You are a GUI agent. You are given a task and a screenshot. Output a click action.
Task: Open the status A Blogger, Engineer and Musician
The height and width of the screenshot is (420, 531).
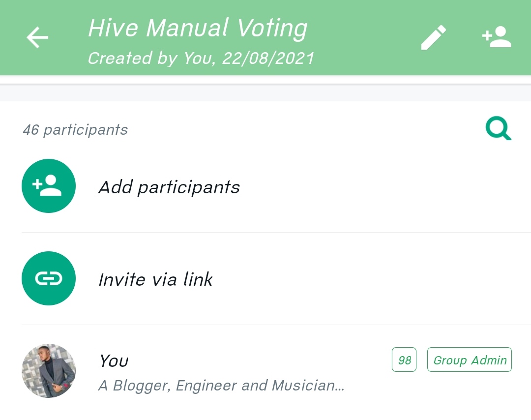[x=221, y=386]
